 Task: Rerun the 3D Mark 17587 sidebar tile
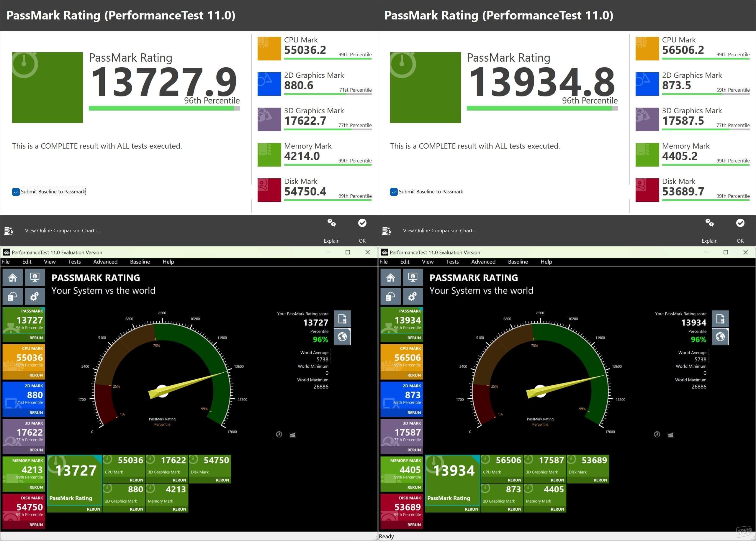pyautogui.click(x=414, y=450)
